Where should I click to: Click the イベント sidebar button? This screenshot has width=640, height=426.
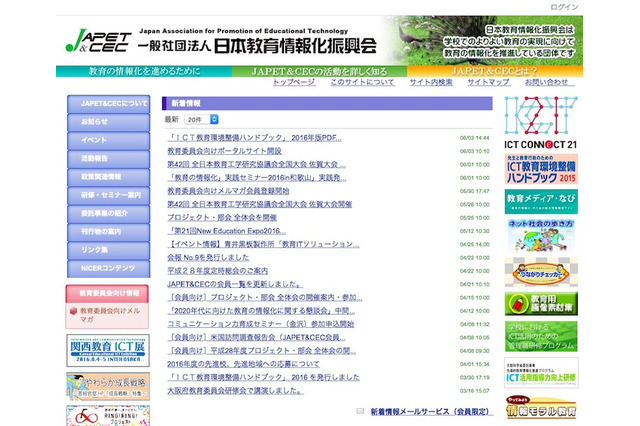tap(109, 141)
